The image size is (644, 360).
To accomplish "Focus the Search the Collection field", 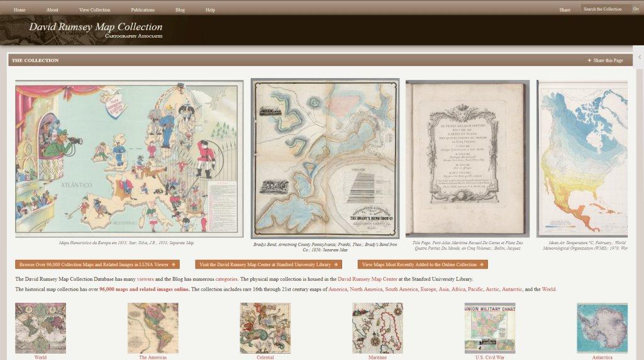I will pyautogui.click(x=606, y=9).
